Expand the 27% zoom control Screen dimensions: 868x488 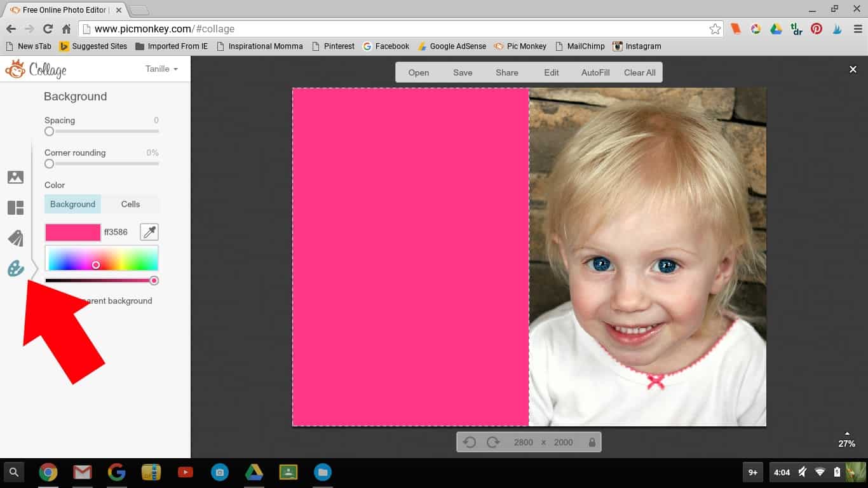(x=846, y=440)
